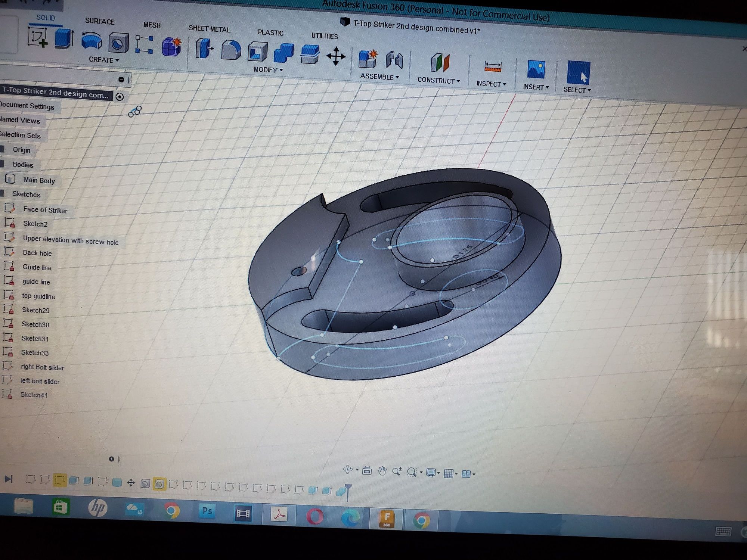Viewport: 747px width, 560px height.
Task: Open Photoshop from the taskbar
Action: (207, 510)
